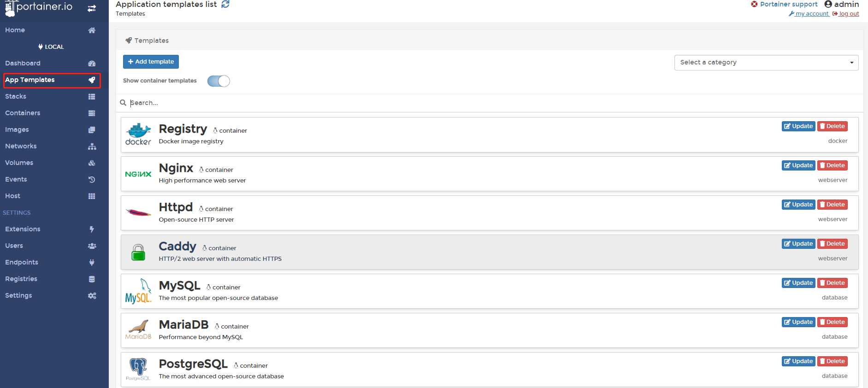Viewport: 868px width, 388px height.
Task: Click the Add template button
Action: (151, 62)
